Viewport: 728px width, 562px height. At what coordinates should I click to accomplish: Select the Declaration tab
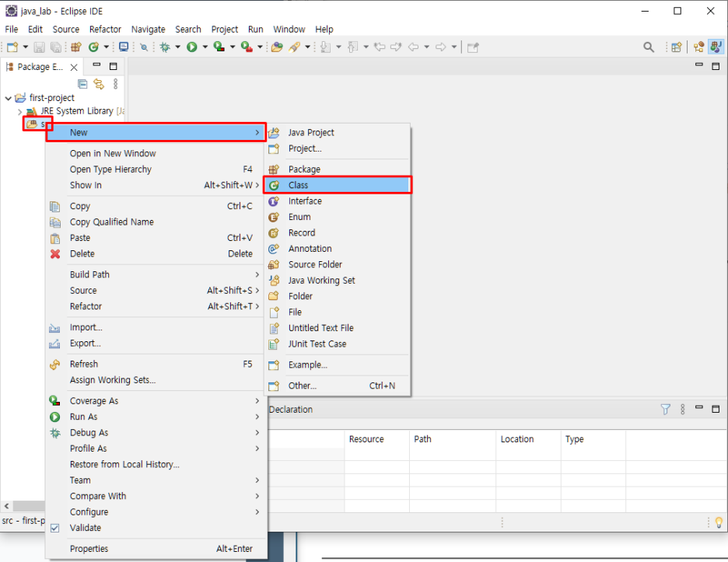[291, 410]
